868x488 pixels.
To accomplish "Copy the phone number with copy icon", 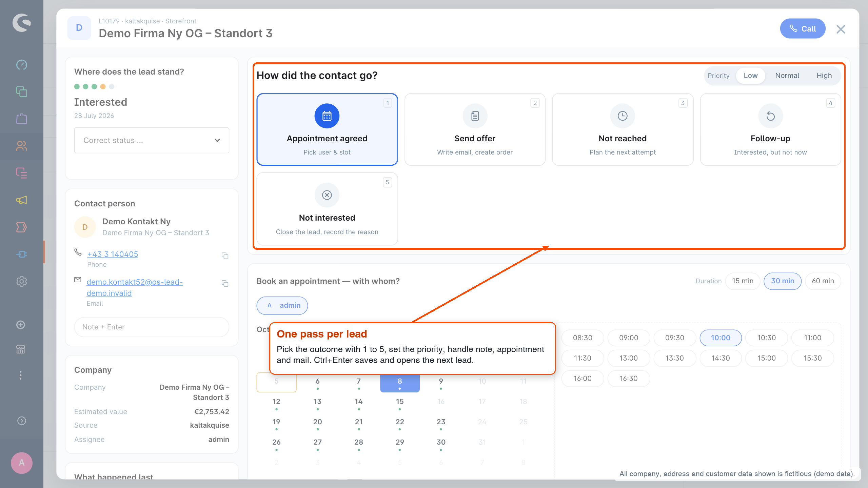I will tap(225, 256).
